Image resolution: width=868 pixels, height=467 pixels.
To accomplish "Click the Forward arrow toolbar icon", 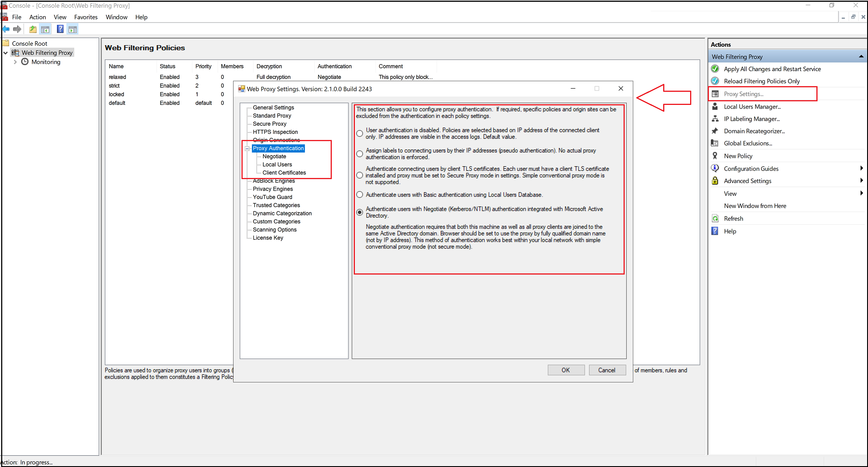I will (x=17, y=29).
